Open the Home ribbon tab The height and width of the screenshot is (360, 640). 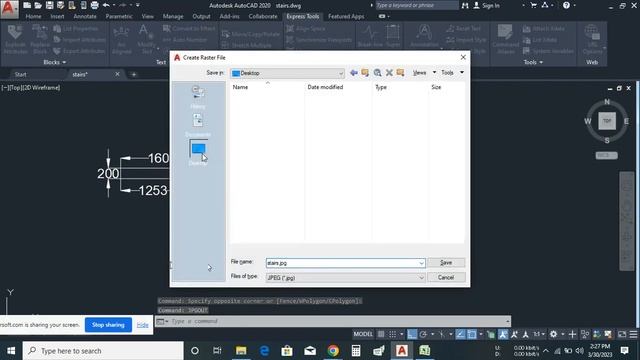click(x=33, y=16)
